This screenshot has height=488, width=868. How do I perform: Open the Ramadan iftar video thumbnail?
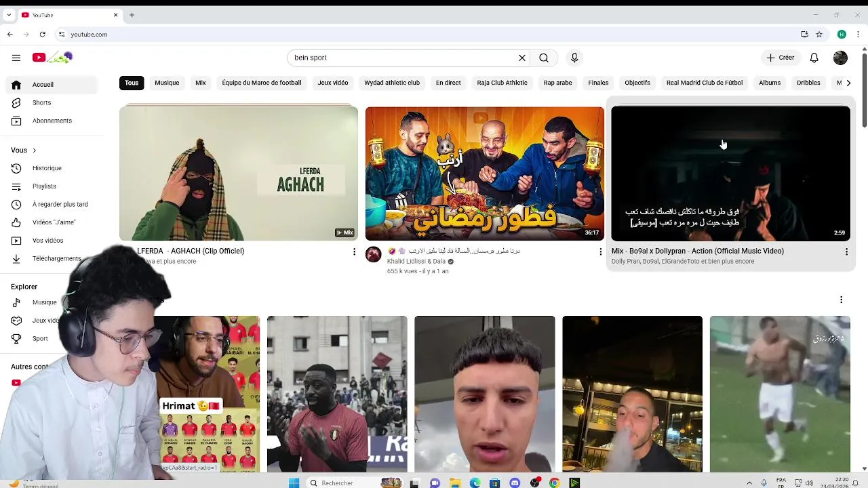click(x=485, y=173)
